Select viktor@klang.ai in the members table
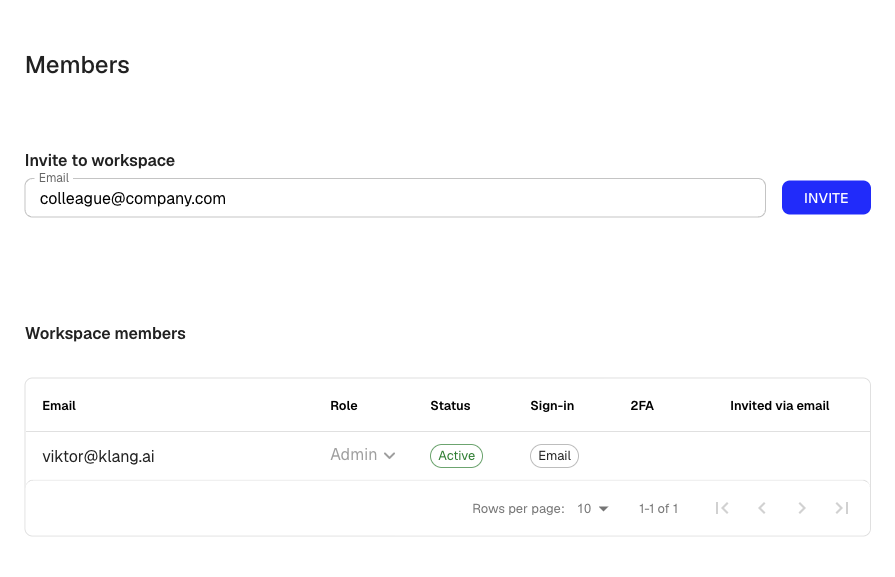Screen dimensions: 895x577 click(98, 454)
